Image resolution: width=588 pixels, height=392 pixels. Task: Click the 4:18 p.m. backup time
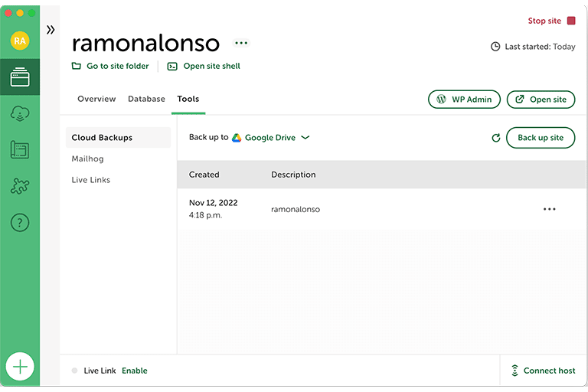click(x=205, y=215)
